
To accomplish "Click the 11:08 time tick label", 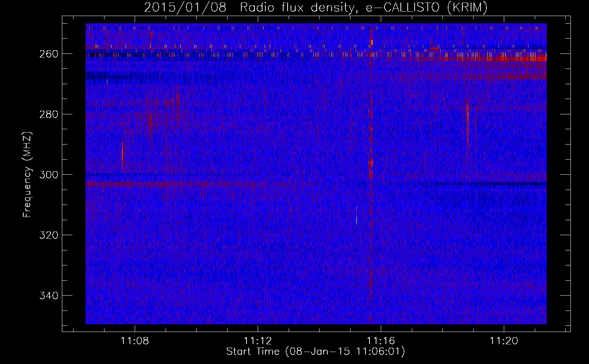I will pyautogui.click(x=135, y=341).
